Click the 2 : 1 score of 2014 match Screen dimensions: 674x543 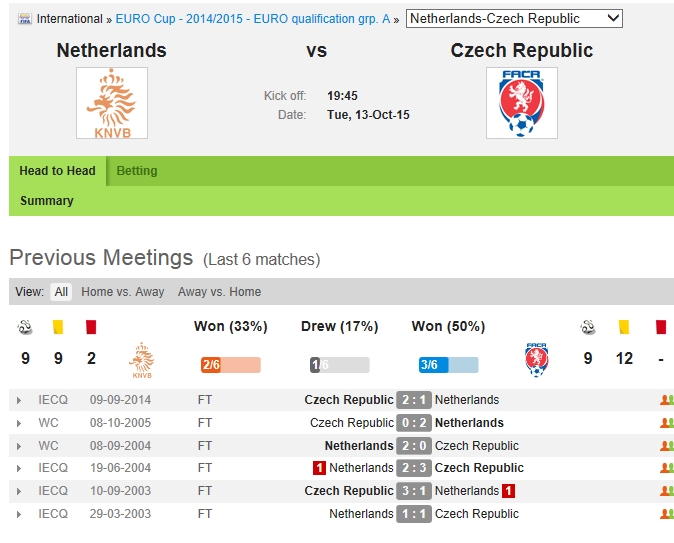pyautogui.click(x=414, y=400)
